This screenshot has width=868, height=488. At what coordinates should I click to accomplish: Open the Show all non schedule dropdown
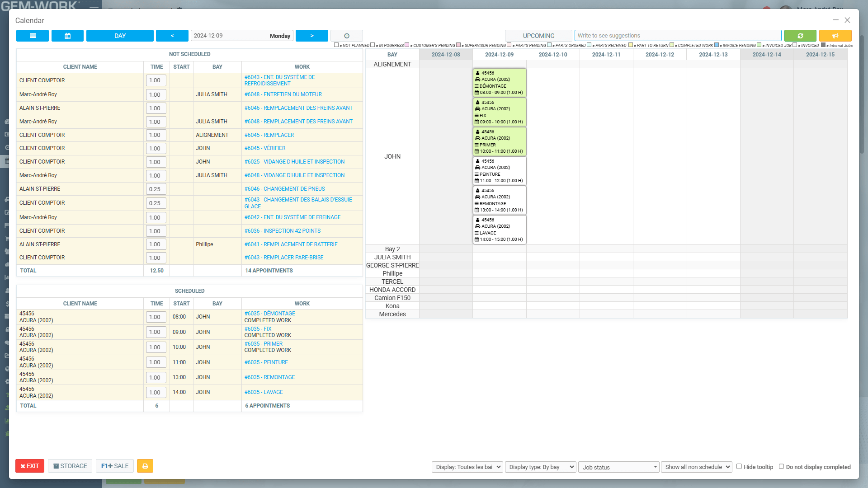pos(696,467)
